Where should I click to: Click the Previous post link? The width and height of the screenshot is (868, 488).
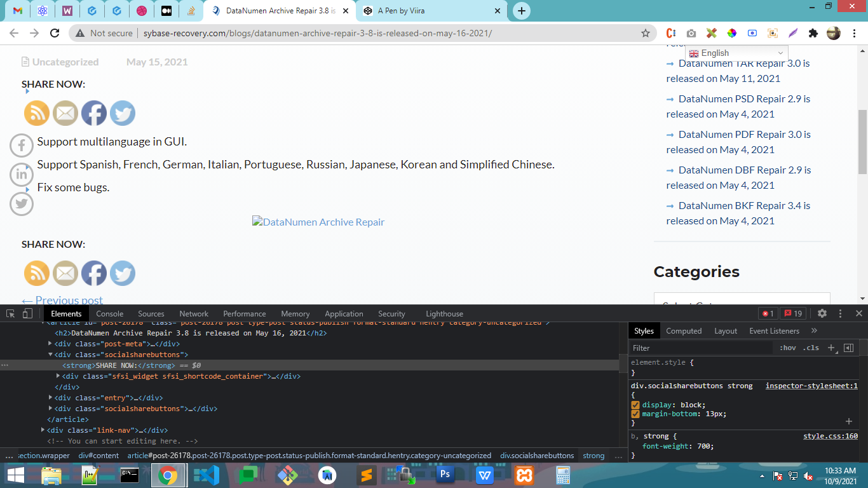(62, 300)
